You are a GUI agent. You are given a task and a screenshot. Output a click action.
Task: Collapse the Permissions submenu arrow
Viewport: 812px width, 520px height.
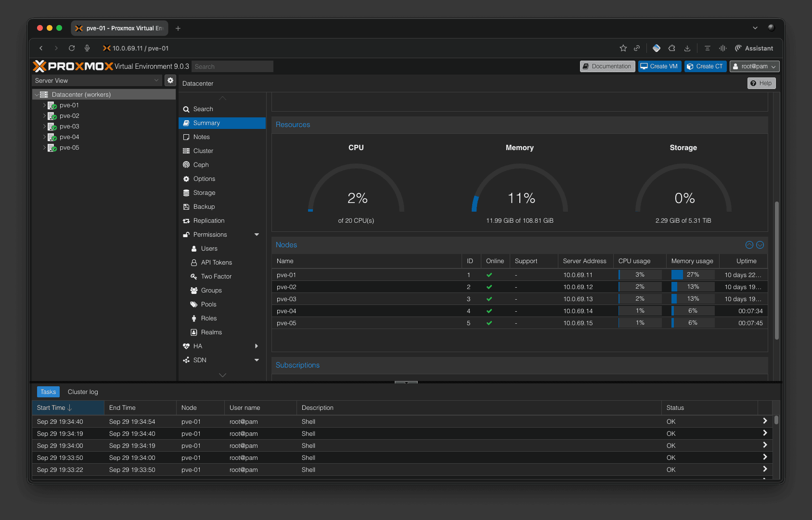click(x=257, y=235)
